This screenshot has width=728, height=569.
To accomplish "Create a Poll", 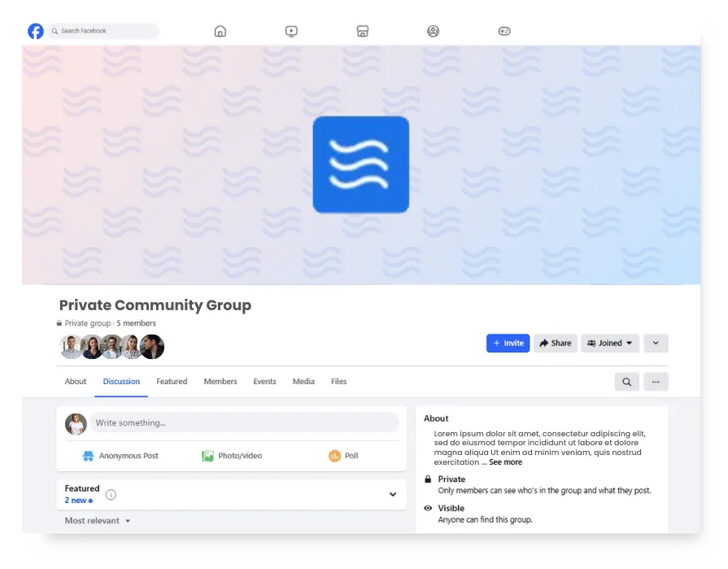I will click(343, 456).
